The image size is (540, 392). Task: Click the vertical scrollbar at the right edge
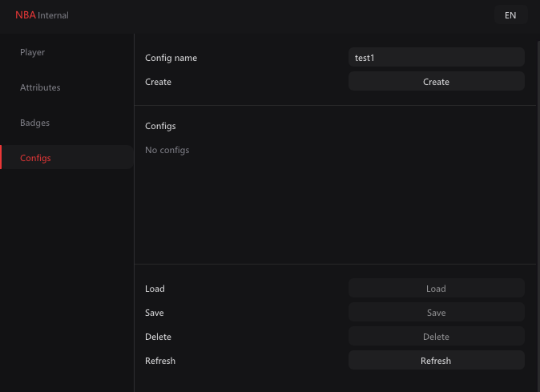point(538,216)
